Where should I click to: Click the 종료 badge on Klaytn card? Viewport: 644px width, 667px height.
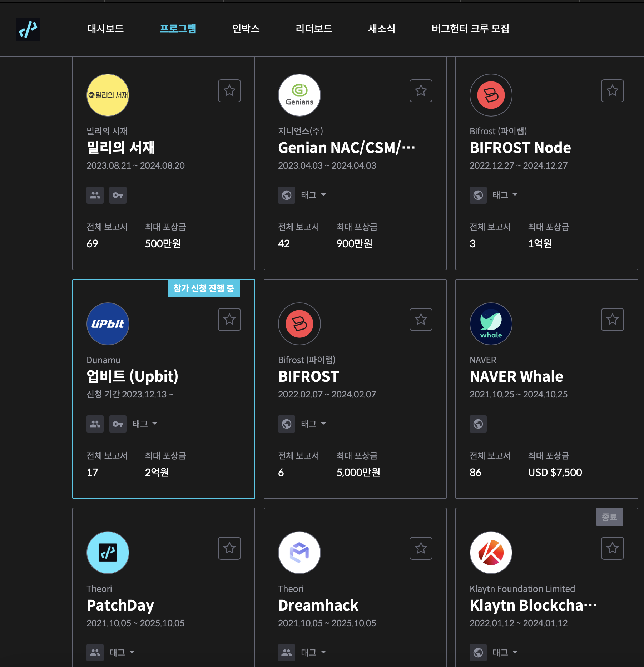pos(610,517)
